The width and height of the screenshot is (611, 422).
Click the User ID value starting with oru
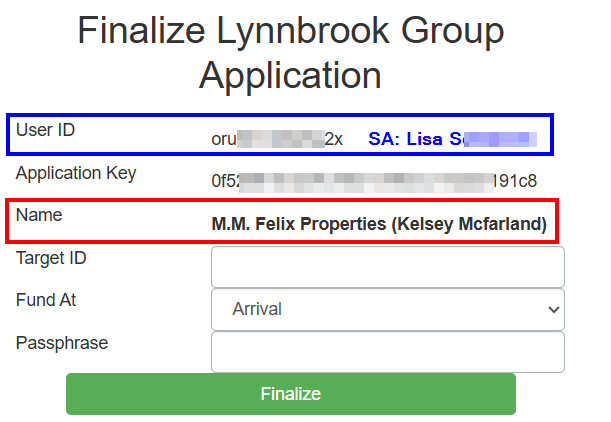pyautogui.click(x=277, y=139)
